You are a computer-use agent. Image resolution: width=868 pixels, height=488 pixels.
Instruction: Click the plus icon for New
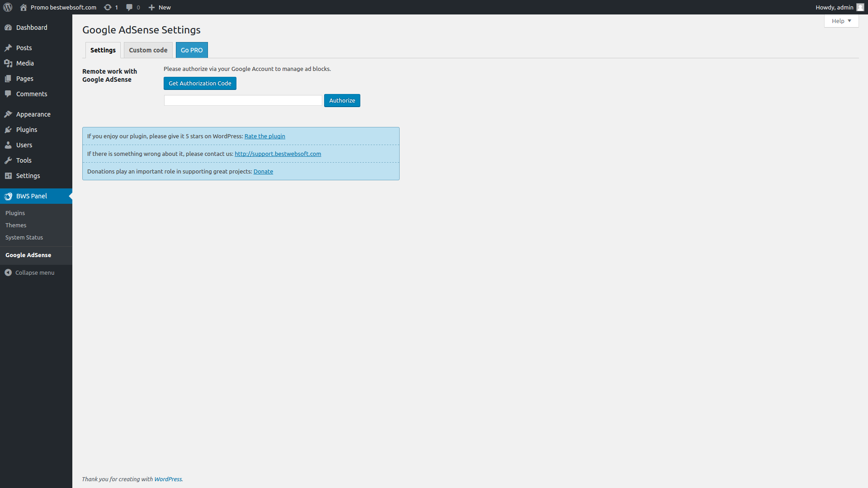152,7
